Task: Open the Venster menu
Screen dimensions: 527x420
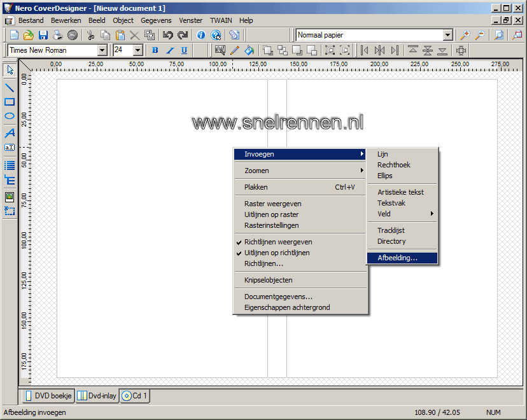Action: click(x=190, y=20)
